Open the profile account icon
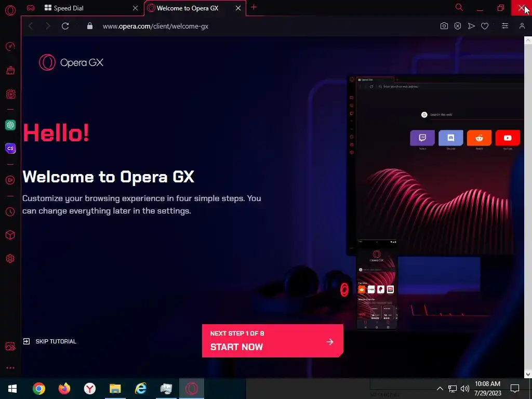 522,26
